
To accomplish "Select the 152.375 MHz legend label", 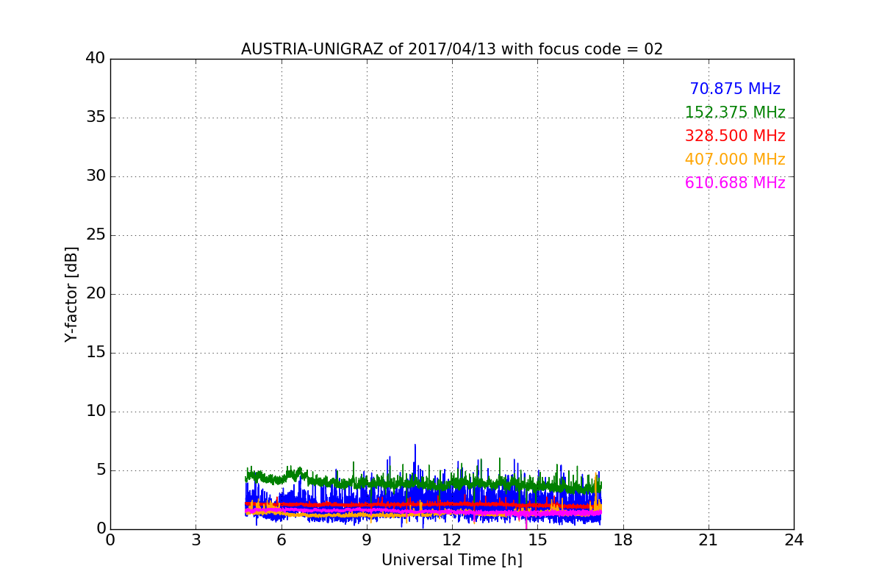I will tap(735, 112).
